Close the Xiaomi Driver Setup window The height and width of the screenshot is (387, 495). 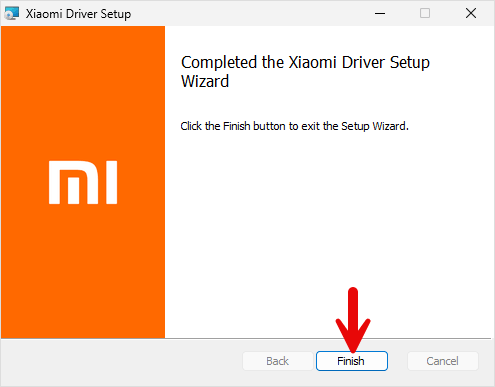[x=471, y=14]
